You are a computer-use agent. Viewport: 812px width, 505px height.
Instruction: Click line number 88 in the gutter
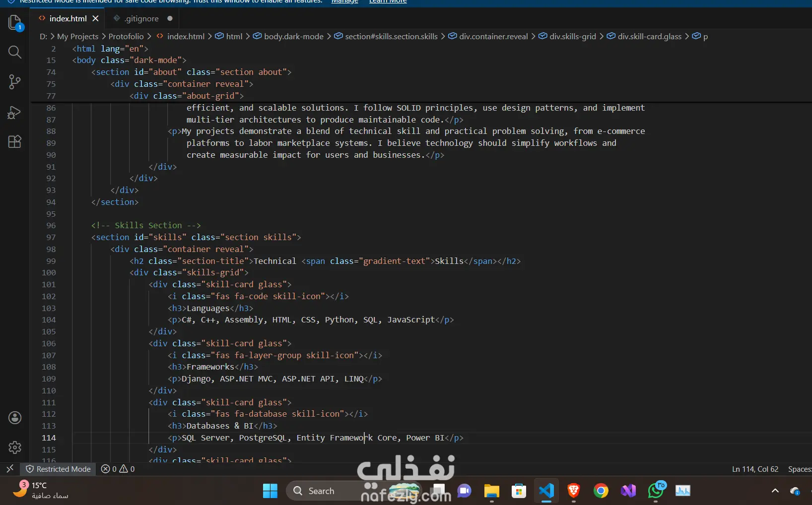pos(51,131)
